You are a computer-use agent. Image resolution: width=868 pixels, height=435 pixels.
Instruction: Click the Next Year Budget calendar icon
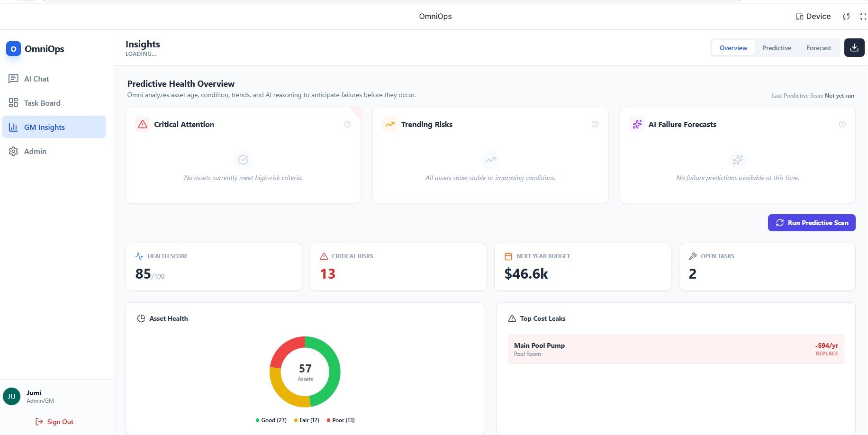tap(508, 256)
